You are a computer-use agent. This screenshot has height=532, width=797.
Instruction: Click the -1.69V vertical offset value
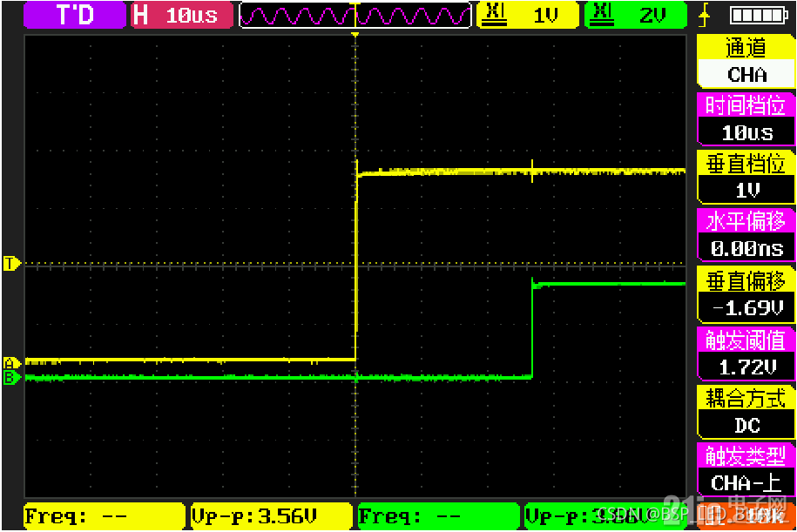pyautogui.click(x=746, y=307)
